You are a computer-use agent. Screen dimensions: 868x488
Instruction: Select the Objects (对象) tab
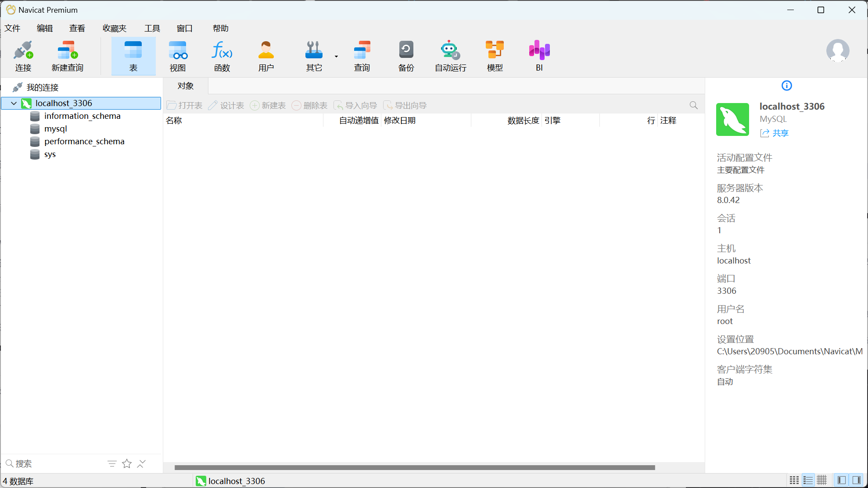[x=186, y=86]
